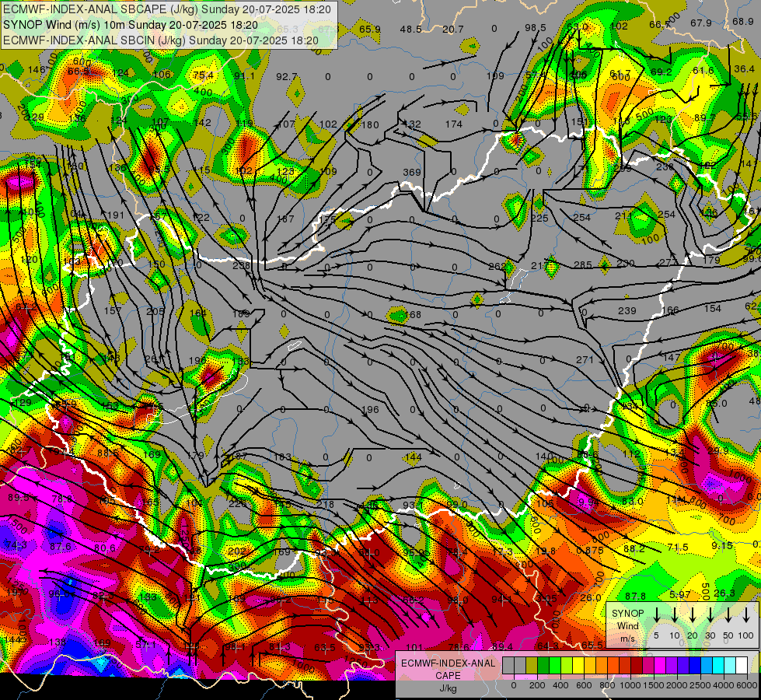This screenshot has height=700, width=761.
Task: Click the 'SYNOP' label in wind legend
Action: pyautogui.click(x=627, y=614)
